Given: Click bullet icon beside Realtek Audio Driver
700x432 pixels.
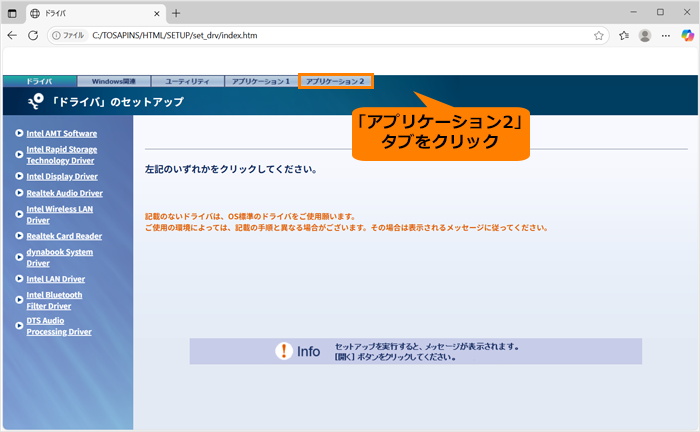Looking at the screenshot, I should pos(19,193).
